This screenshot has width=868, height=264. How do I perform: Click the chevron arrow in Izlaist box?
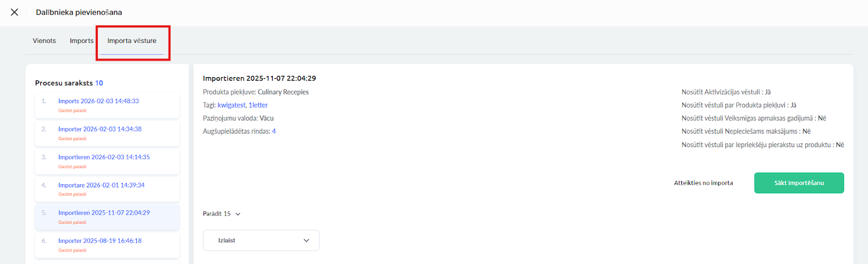tap(307, 241)
